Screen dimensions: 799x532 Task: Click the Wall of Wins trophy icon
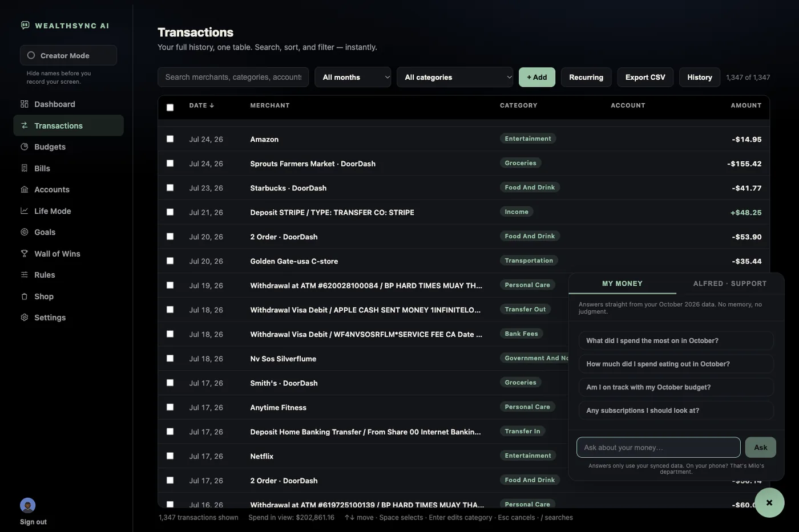[x=25, y=254]
